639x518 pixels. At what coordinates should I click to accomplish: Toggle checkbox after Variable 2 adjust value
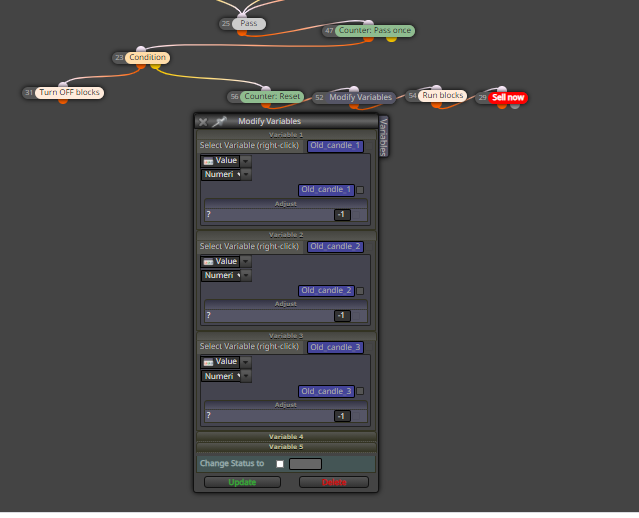point(357,316)
